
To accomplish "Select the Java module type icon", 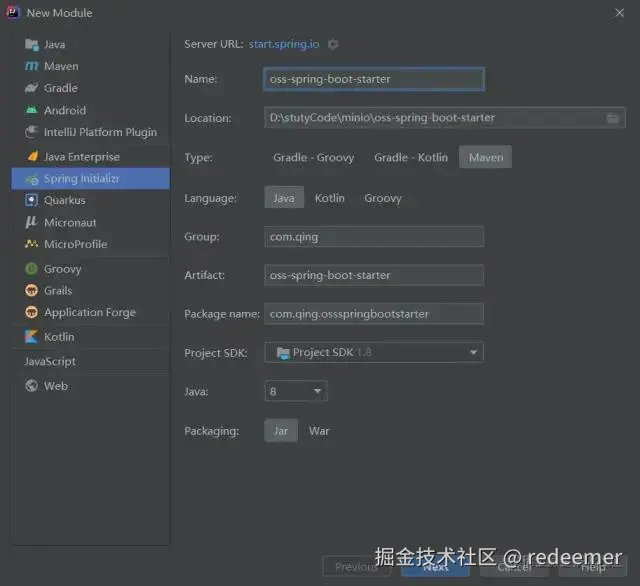I will click(32, 44).
